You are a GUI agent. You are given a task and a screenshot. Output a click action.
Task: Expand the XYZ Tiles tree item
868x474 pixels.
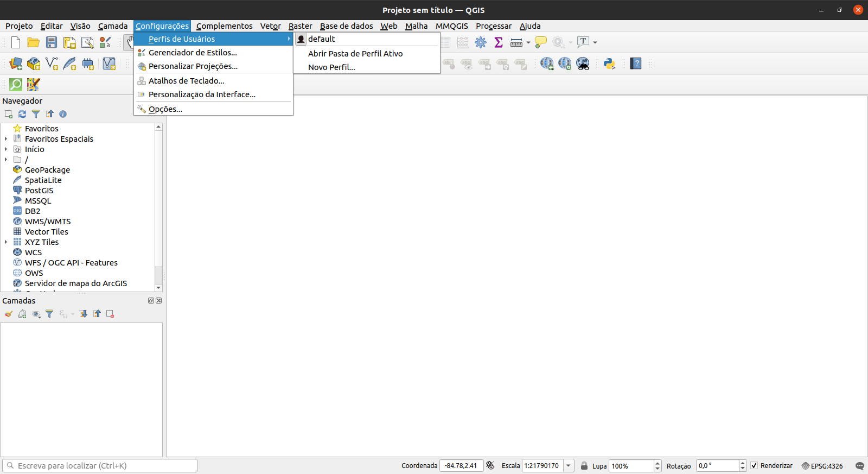6,242
